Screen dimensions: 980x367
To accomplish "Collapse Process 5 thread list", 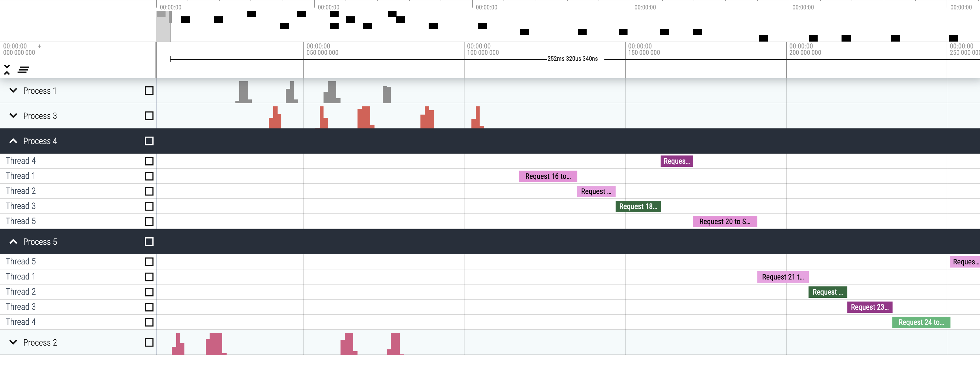I will click(x=13, y=242).
